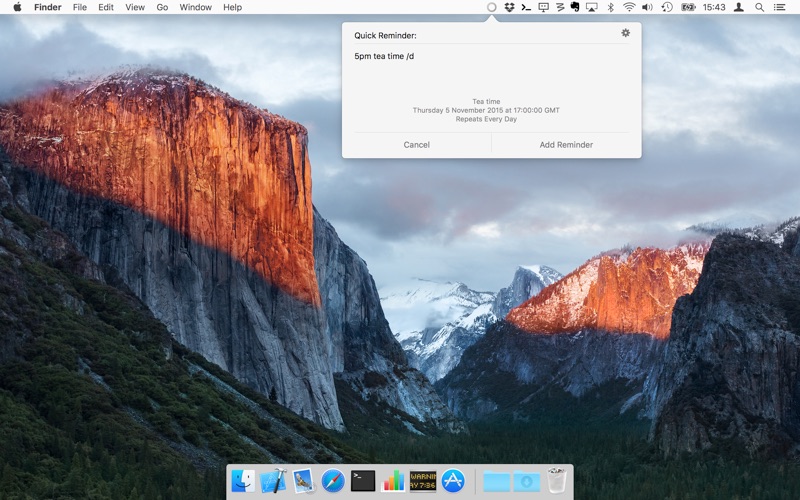
Task: Open Terminal from the Dock
Action: pyautogui.click(x=363, y=481)
